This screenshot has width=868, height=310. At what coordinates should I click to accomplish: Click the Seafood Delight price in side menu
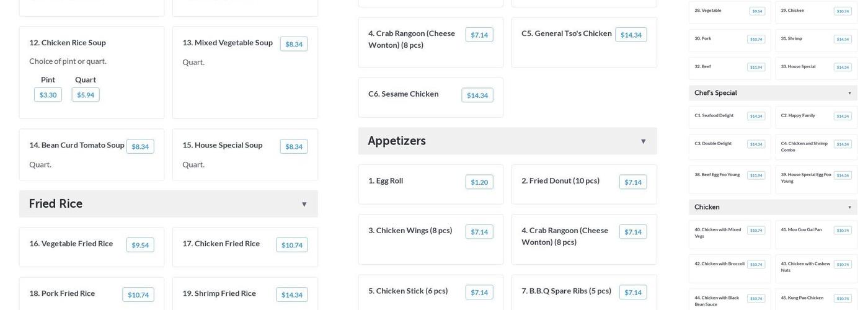[x=756, y=116]
